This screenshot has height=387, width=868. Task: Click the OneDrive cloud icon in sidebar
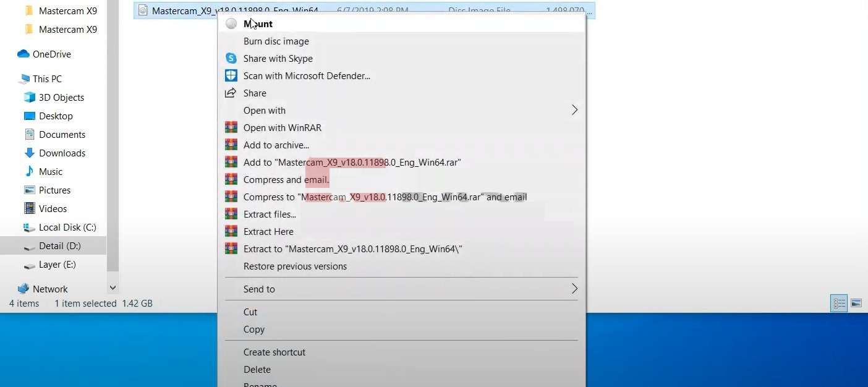pos(23,54)
